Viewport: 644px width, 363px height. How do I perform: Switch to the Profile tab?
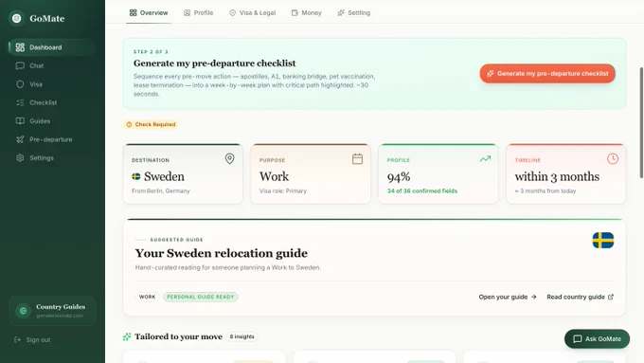[x=198, y=12]
